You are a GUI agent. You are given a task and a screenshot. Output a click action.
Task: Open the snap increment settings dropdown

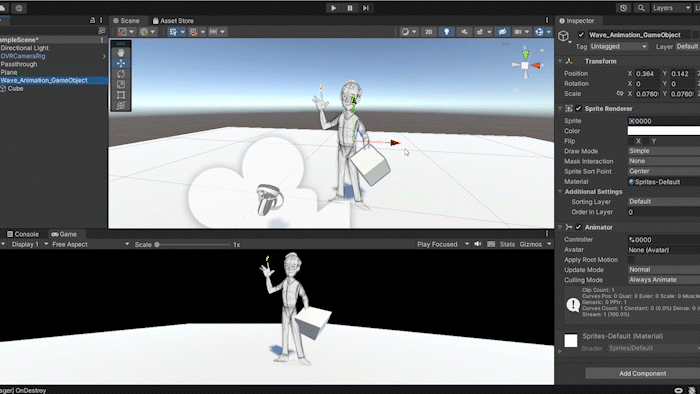tap(217, 32)
